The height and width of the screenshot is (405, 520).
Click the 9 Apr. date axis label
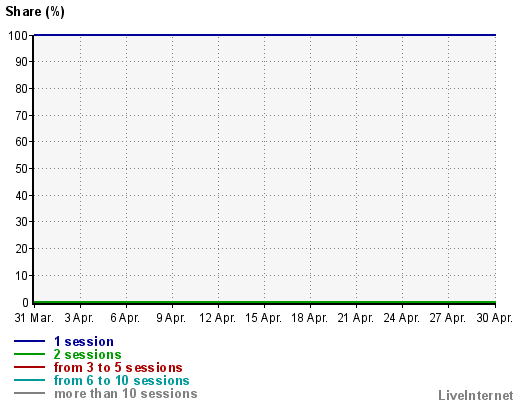click(x=171, y=318)
